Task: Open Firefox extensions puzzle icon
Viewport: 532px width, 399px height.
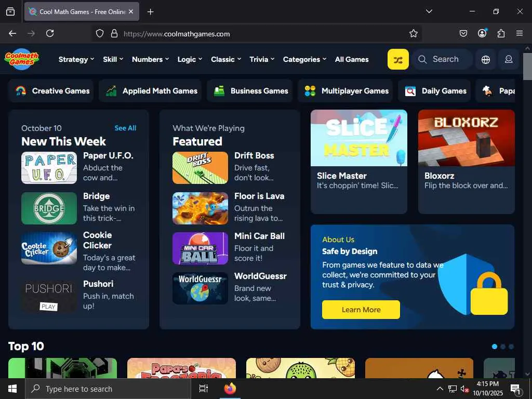Action: click(x=501, y=33)
